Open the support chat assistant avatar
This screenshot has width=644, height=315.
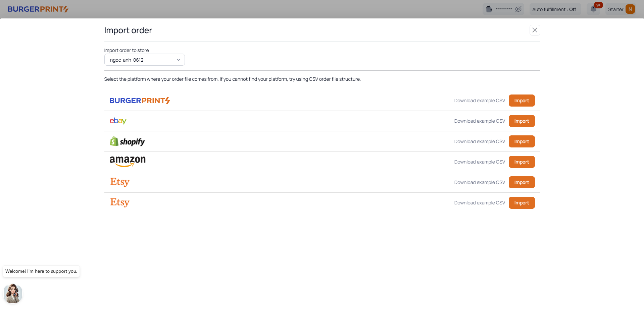13,293
